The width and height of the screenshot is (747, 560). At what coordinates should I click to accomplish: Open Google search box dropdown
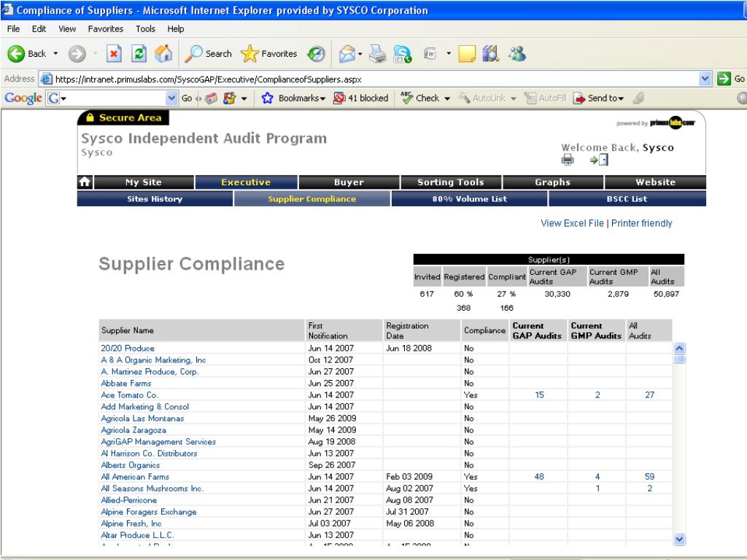point(171,98)
